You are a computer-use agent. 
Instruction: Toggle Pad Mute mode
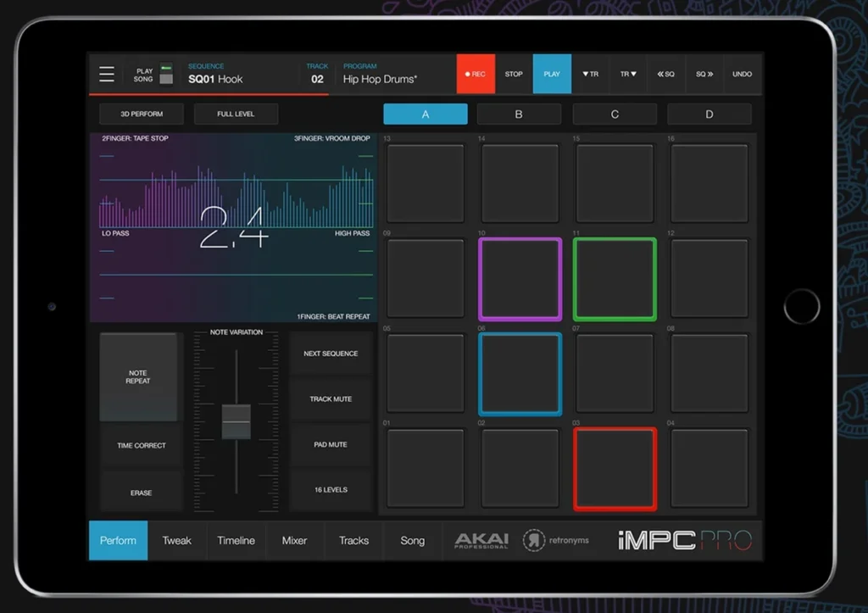point(331,444)
